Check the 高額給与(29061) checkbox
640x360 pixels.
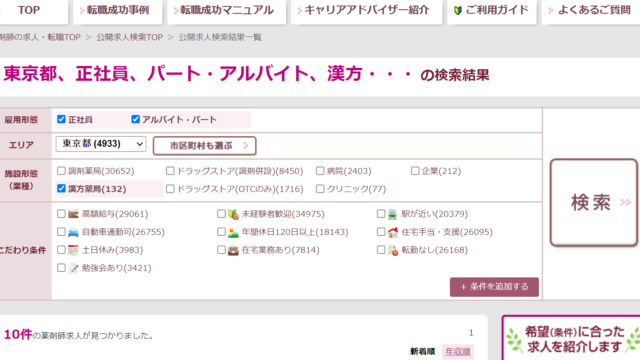coord(61,213)
